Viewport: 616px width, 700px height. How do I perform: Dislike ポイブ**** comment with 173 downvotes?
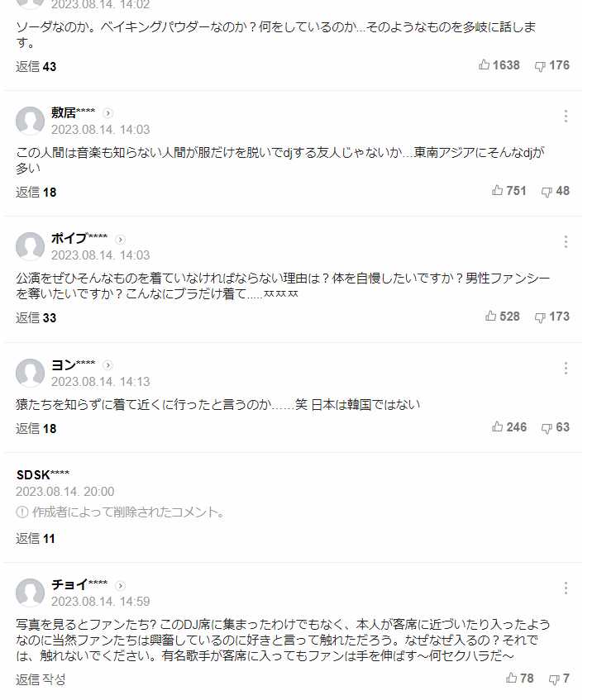coord(552,317)
